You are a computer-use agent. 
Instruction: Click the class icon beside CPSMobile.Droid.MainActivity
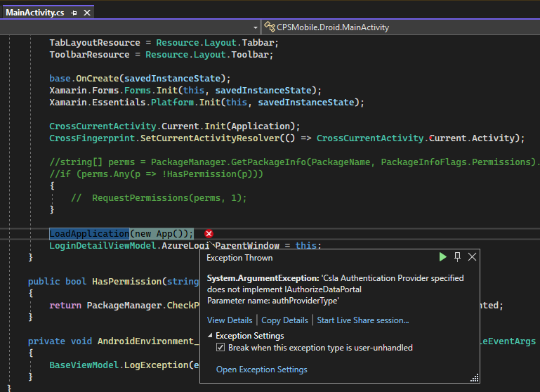(x=270, y=27)
